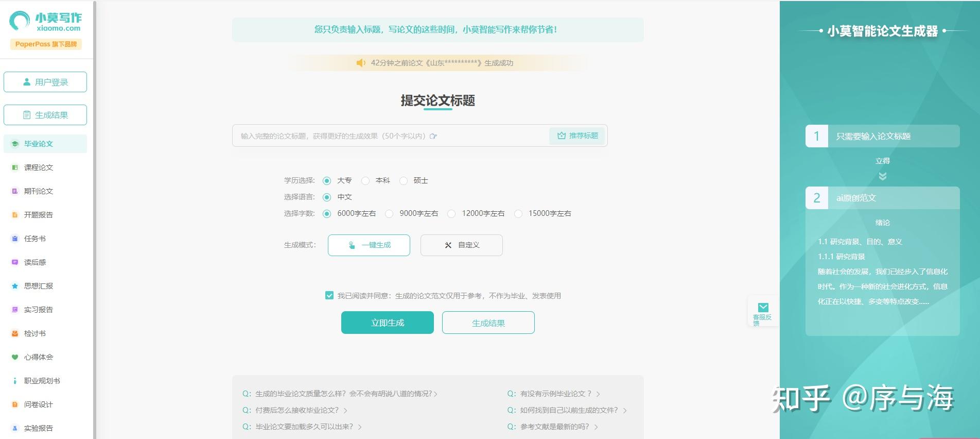Choose 15000字左右 word count
Viewport: 980px width, 439px height.
point(518,214)
